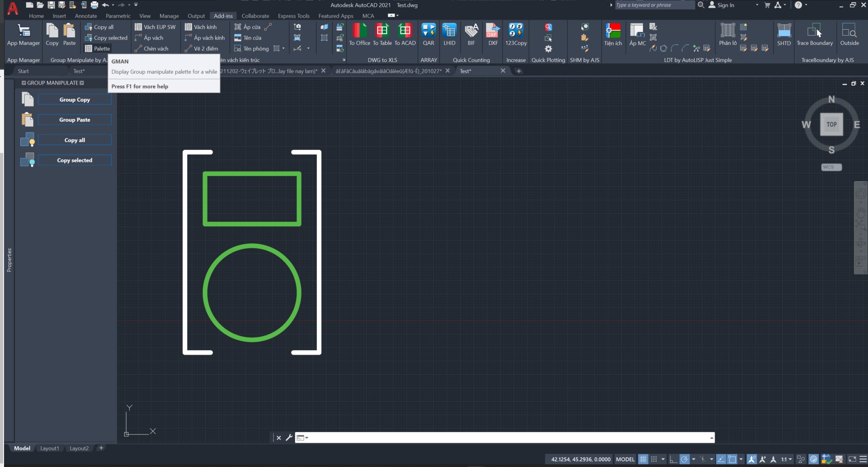The width and height of the screenshot is (868, 467).
Task: Switch to the Layout1 tab
Action: (49, 448)
